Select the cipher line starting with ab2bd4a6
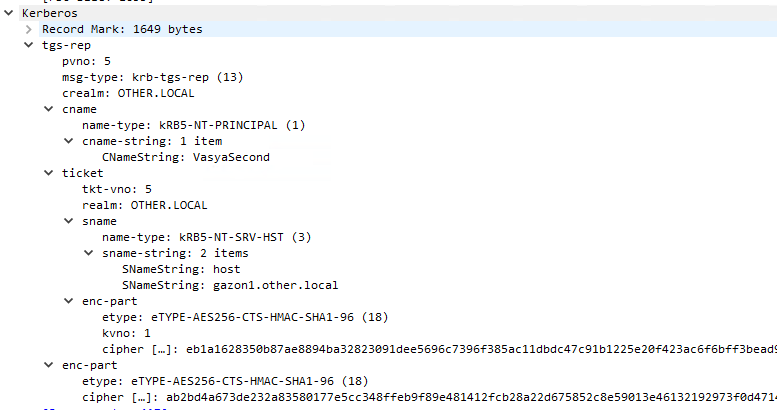The height and width of the screenshot is (410, 777). (x=429, y=397)
